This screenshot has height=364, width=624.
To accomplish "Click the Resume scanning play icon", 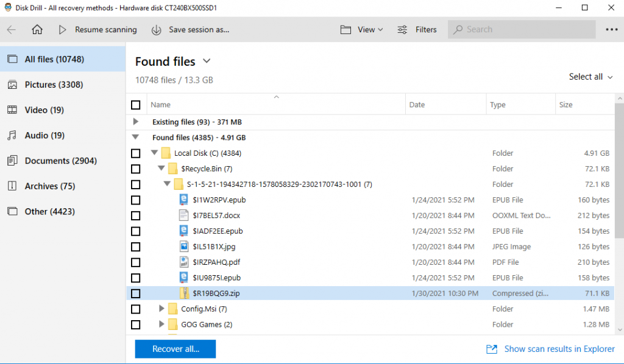I will point(62,30).
